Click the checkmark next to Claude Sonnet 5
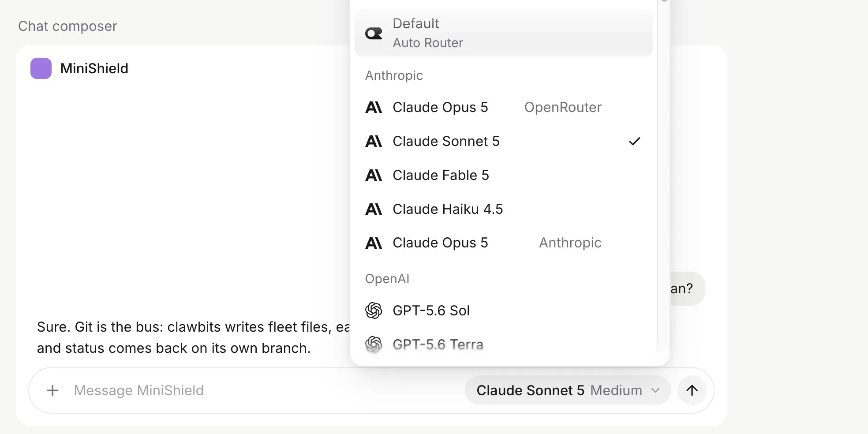The width and height of the screenshot is (868, 434). click(x=634, y=141)
